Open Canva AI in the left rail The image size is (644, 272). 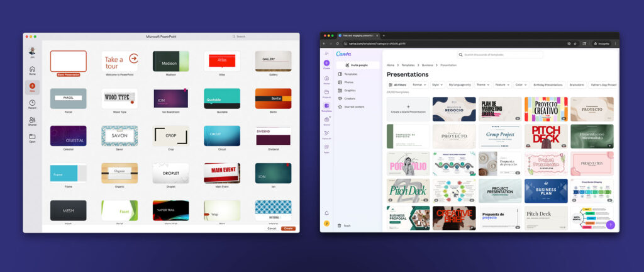pyautogui.click(x=326, y=134)
